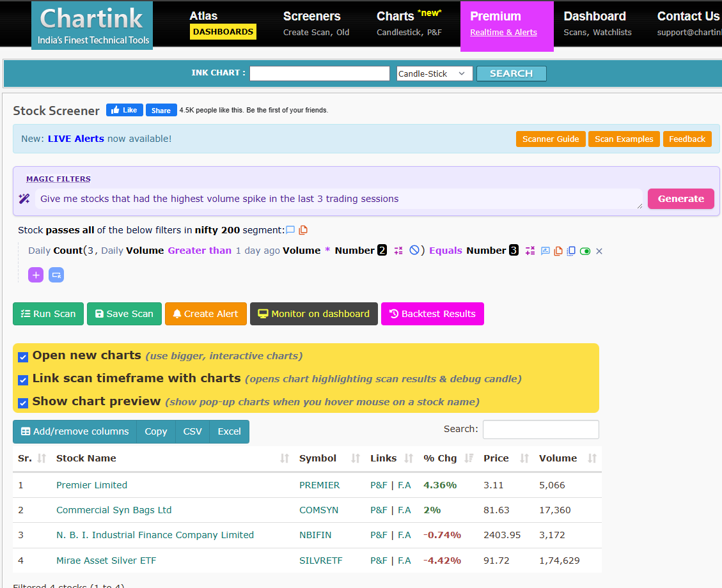Image resolution: width=722 pixels, height=588 pixels.
Task: Click the comment icon after nifty 200 segment
Action: [x=290, y=229]
